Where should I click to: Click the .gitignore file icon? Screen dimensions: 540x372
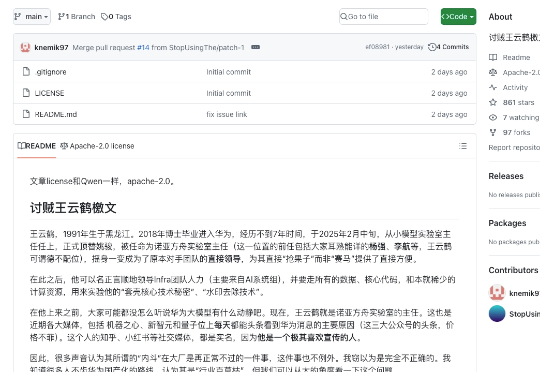pos(26,72)
